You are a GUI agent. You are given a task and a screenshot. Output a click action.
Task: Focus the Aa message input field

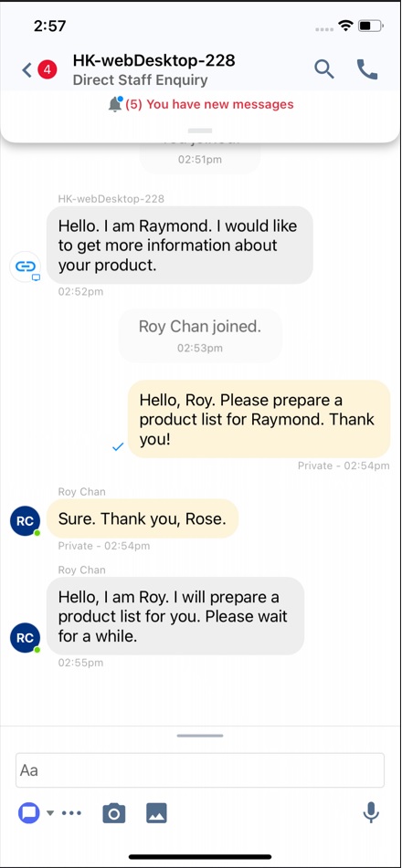(200, 770)
